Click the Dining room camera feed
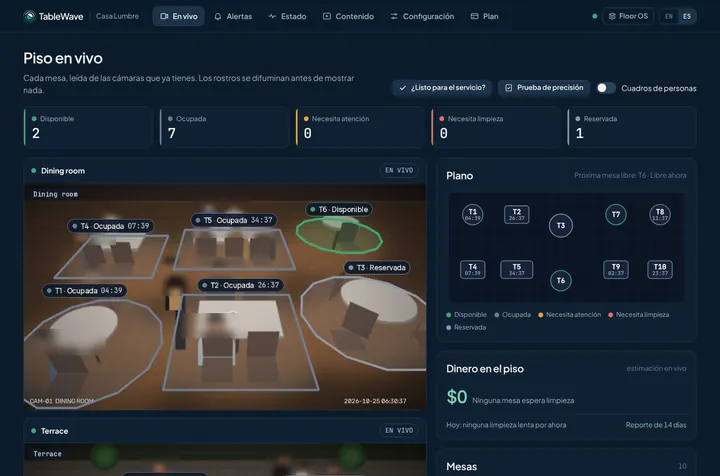The width and height of the screenshot is (720, 476). [x=225, y=297]
